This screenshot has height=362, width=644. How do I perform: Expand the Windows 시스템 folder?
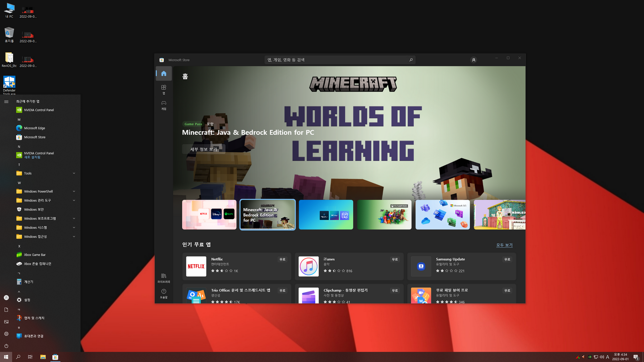(x=46, y=227)
